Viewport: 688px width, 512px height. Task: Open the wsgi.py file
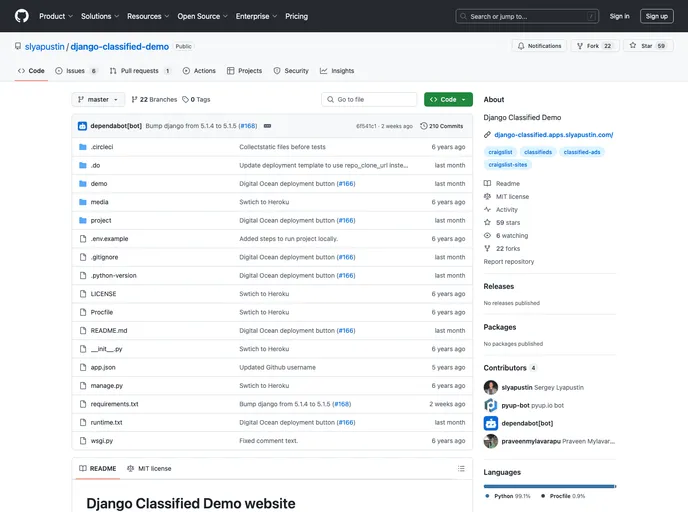[x=102, y=441]
